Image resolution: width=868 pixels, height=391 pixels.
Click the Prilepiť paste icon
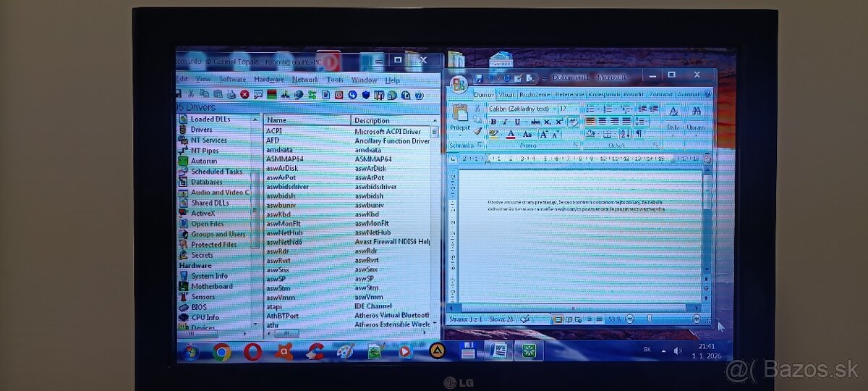(460, 114)
